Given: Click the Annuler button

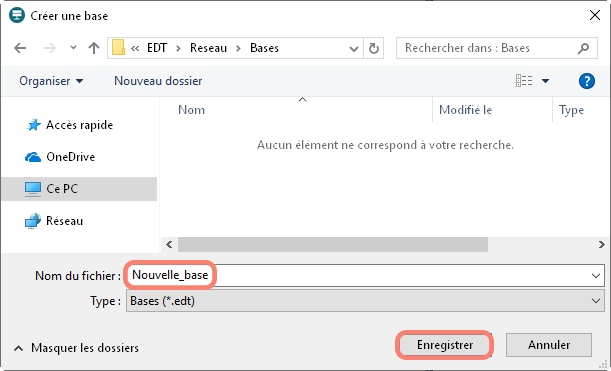Looking at the screenshot, I should click(x=549, y=345).
